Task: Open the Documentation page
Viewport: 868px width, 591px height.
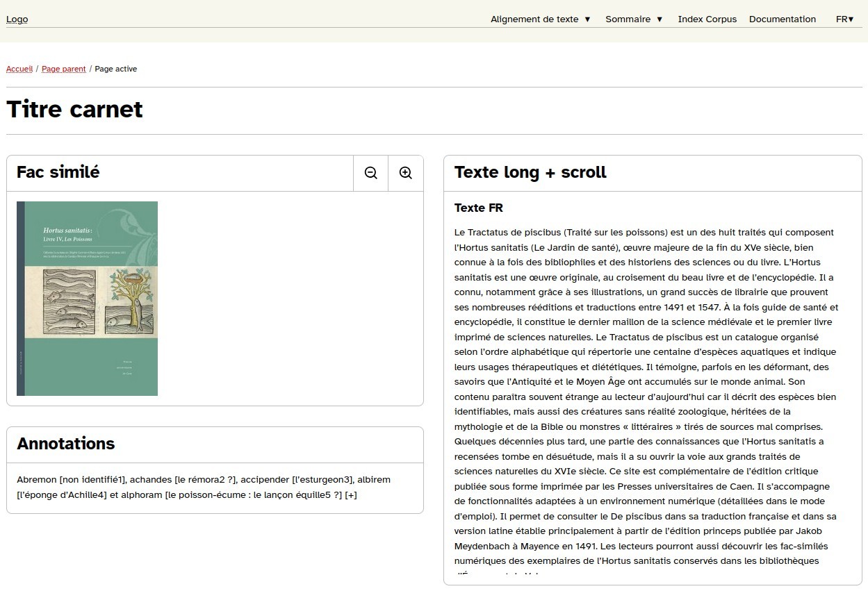Action: 783,19
